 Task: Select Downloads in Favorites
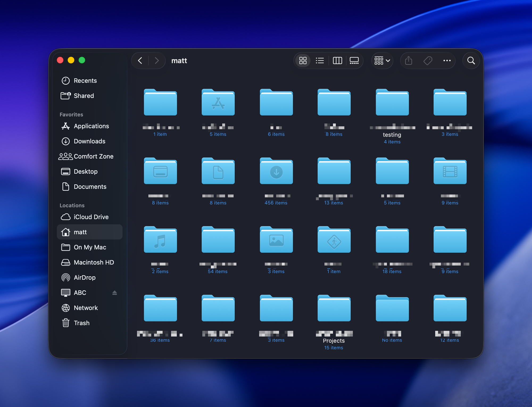click(89, 141)
